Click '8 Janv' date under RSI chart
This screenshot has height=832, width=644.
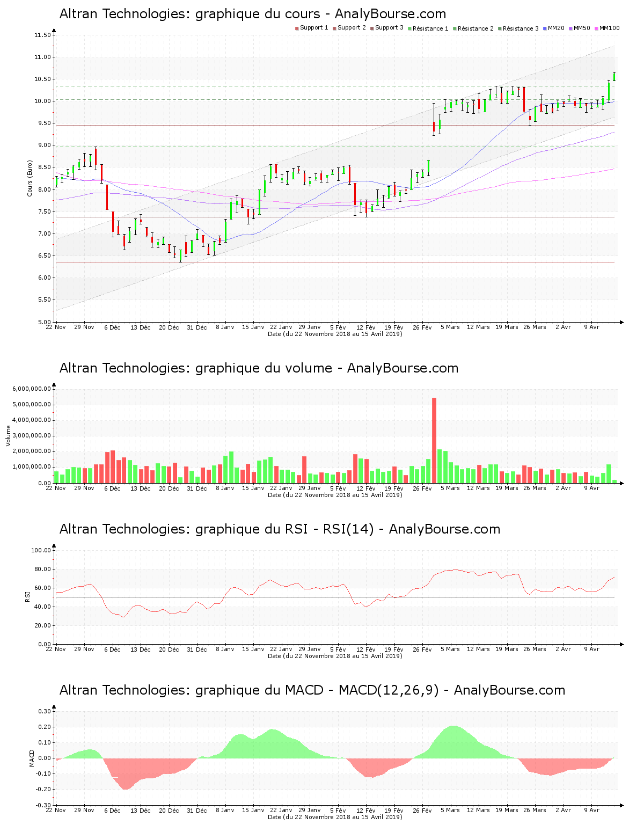(x=225, y=649)
